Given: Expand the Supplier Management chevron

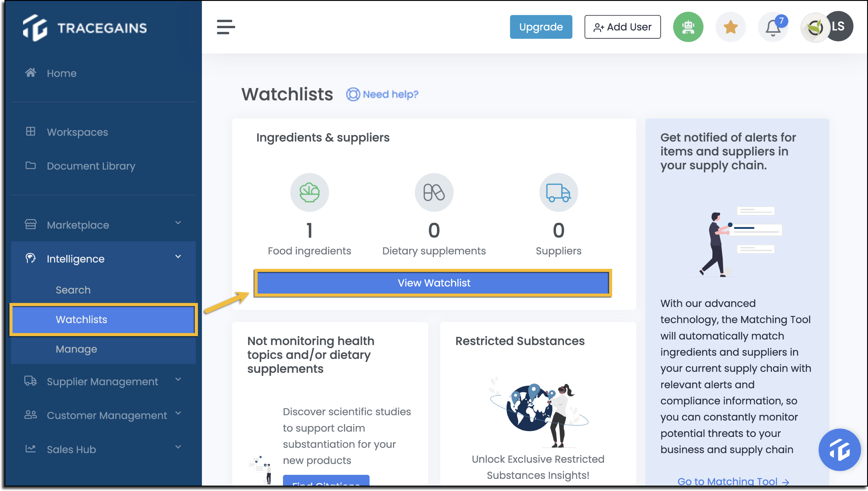Looking at the screenshot, I should pos(178,379).
